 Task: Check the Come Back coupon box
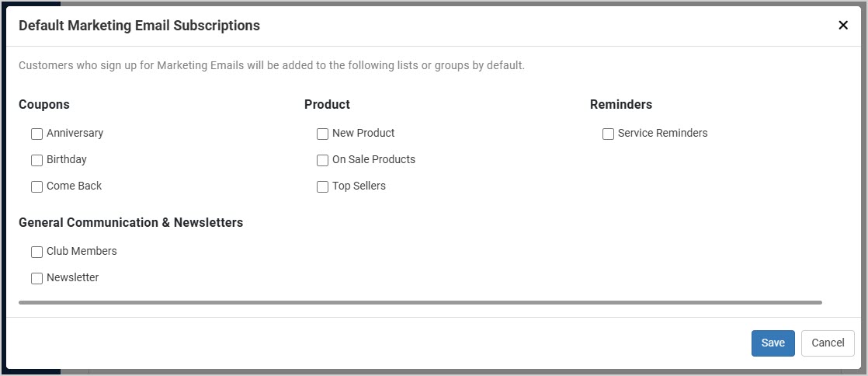[x=36, y=186]
